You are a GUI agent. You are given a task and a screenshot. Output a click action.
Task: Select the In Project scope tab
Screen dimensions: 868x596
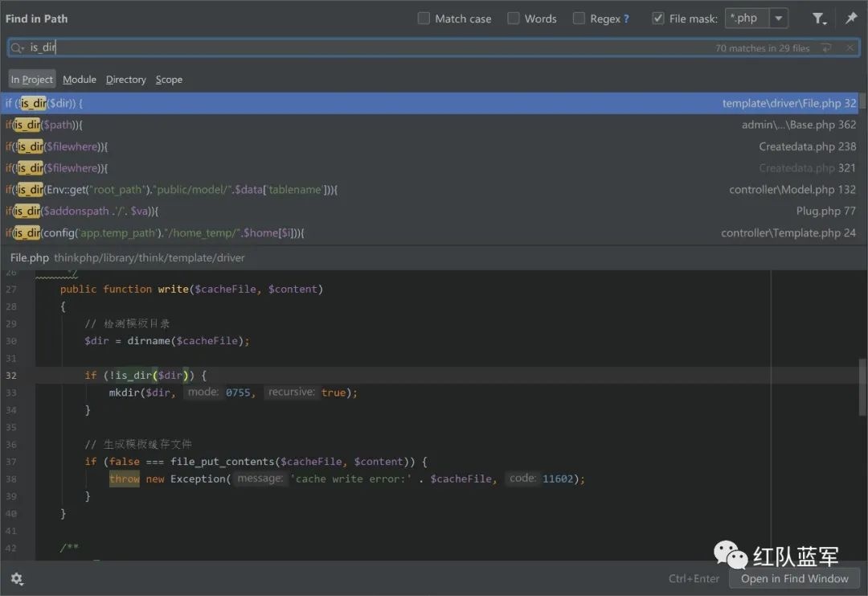32,79
